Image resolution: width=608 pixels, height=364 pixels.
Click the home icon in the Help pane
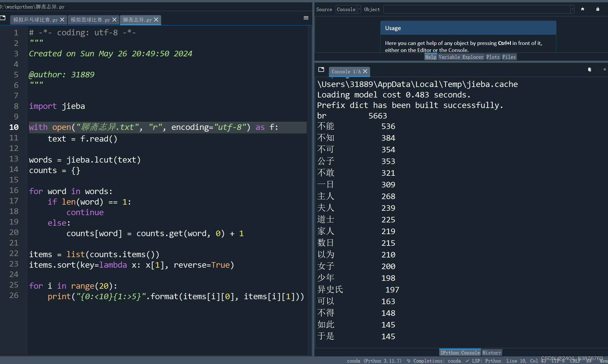point(583,9)
